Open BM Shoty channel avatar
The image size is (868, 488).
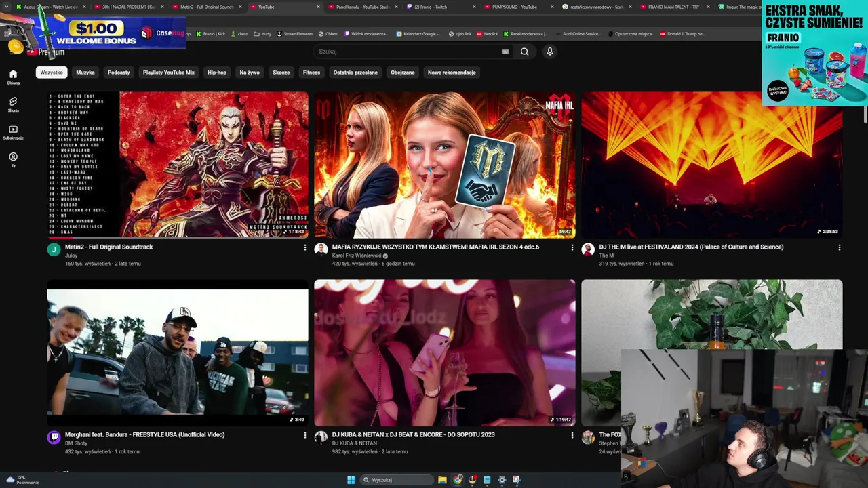click(x=54, y=437)
